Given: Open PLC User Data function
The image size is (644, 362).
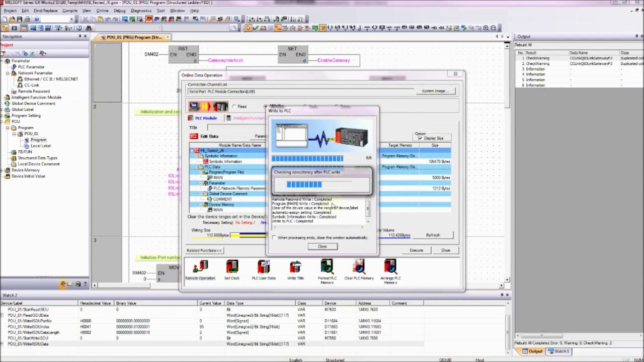Looking at the screenshot, I should click(x=264, y=269).
